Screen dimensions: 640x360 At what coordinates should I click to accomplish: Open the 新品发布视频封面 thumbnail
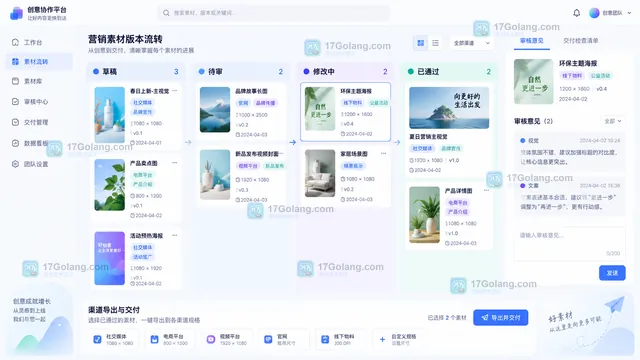(215, 175)
